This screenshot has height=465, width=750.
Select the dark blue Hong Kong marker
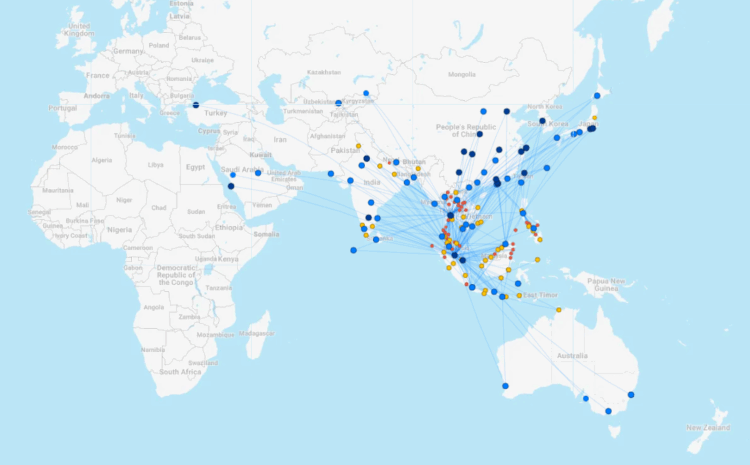pos(497,183)
